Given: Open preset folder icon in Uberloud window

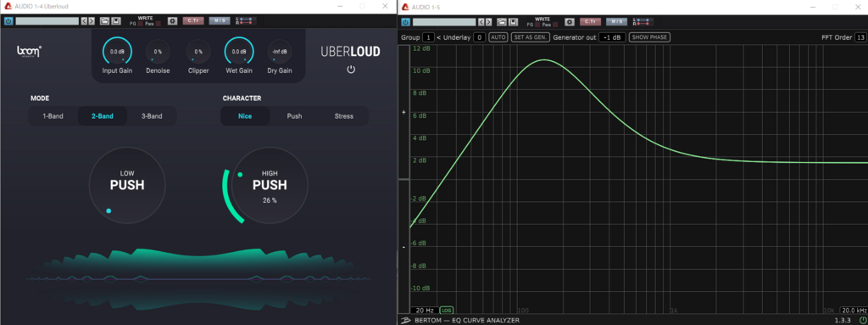Looking at the screenshot, I should pyautogui.click(x=104, y=21).
